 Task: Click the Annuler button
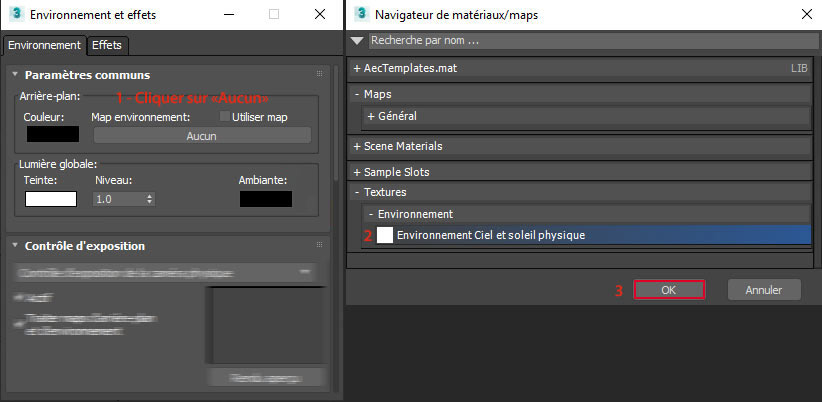763,289
